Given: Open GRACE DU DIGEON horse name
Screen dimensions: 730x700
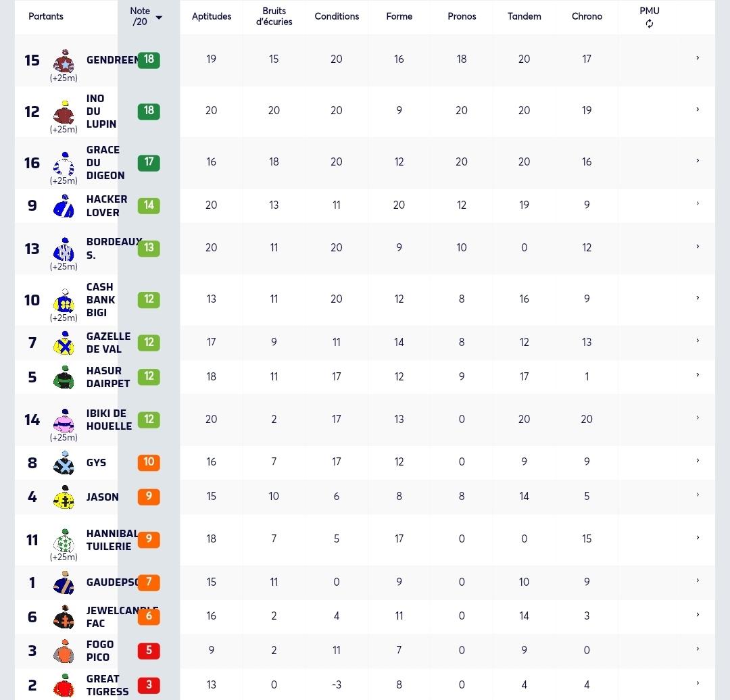Looking at the screenshot, I should pyautogui.click(x=105, y=162).
